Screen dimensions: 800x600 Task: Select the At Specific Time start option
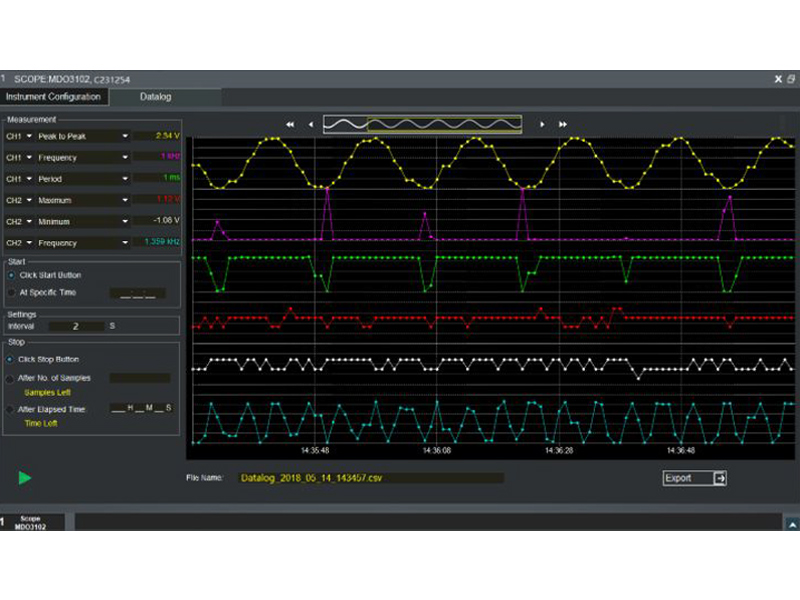11,293
